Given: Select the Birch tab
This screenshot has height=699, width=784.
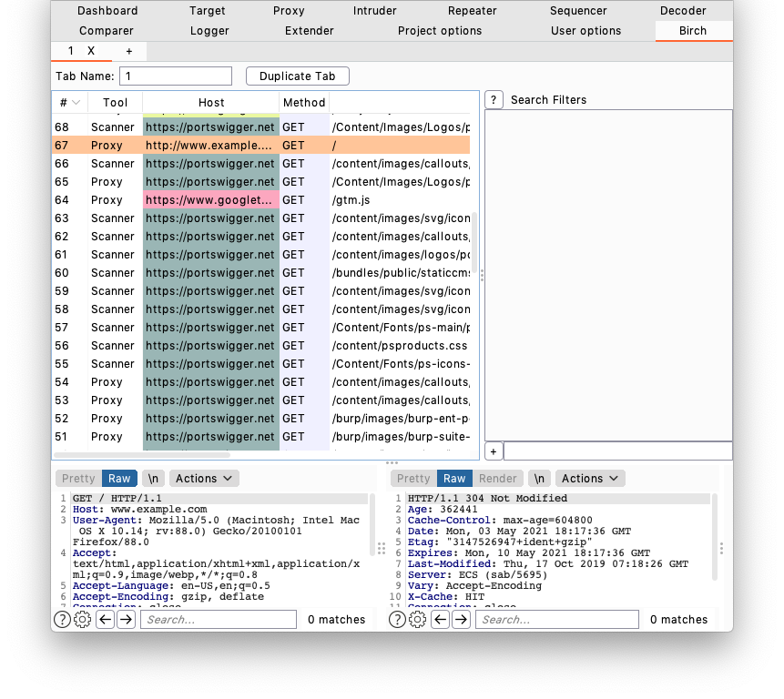Looking at the screenshot, I should 693,30.
